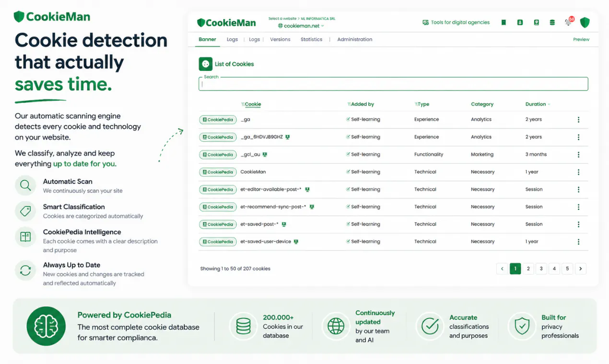Open three-dot menu for et-editor-available-post-*
Screen dimensions: 609x364
tap(578, 190)
